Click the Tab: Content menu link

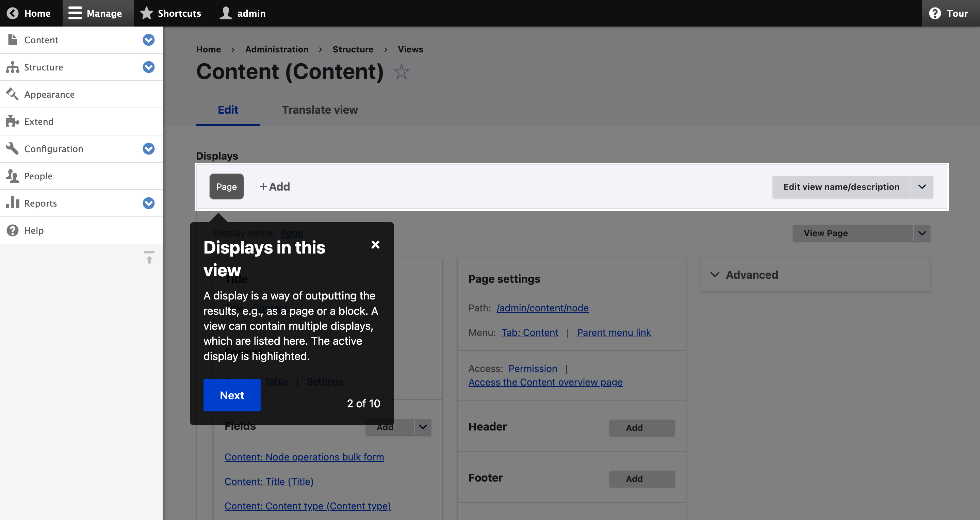pos(529,332)
